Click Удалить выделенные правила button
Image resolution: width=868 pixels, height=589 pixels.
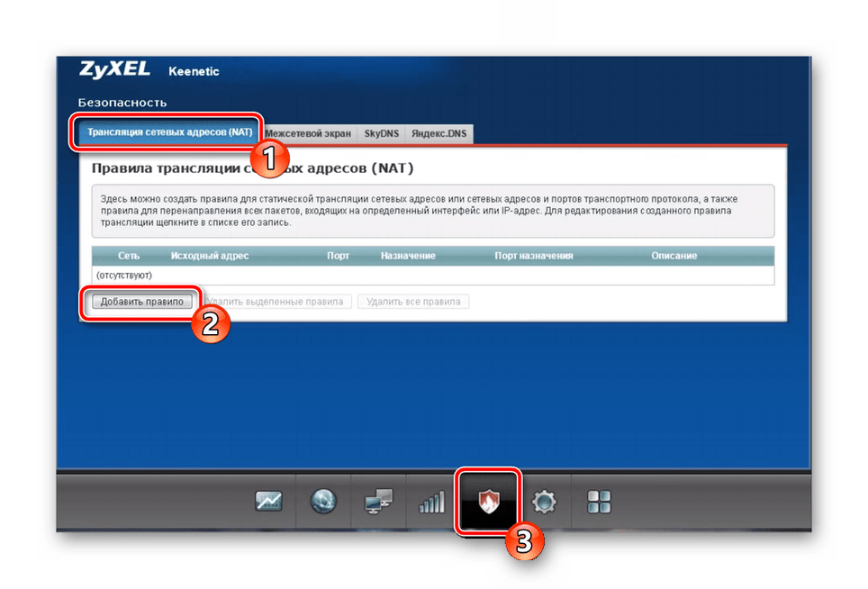tap(276, 302)
